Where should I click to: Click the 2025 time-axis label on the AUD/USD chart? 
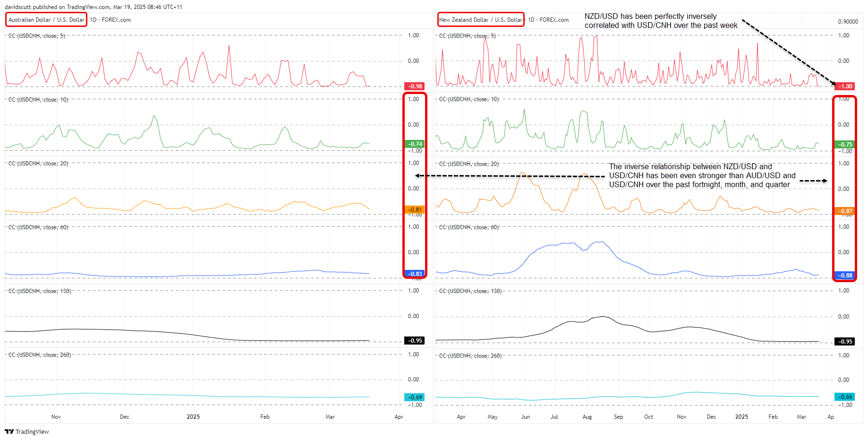193,417
